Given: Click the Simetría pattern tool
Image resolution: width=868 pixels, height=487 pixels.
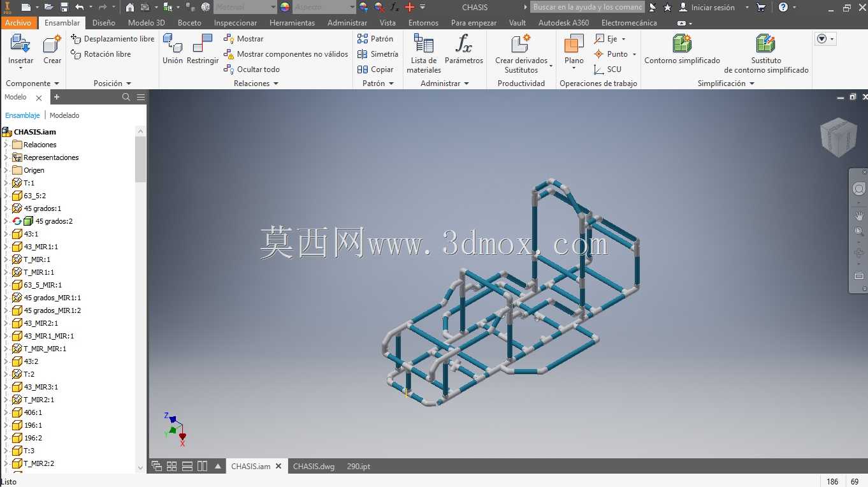Looking at the screenshot, I should [x=378, y=54].
